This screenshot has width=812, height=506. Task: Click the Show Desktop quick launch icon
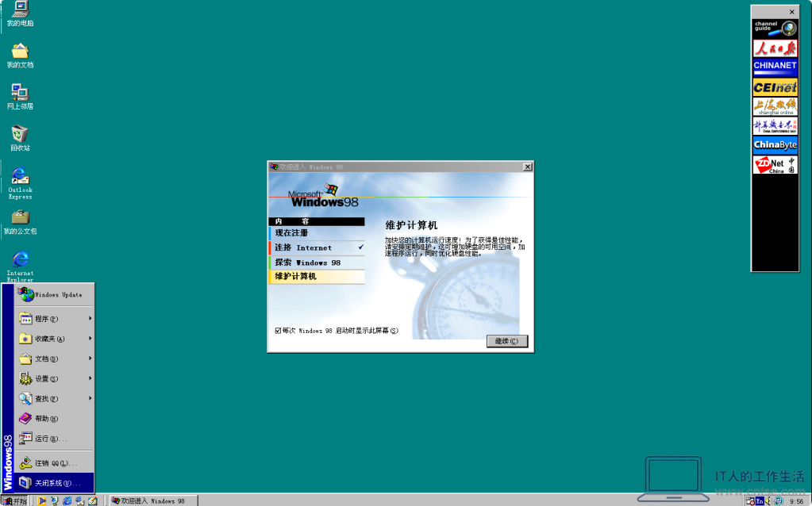92,500
